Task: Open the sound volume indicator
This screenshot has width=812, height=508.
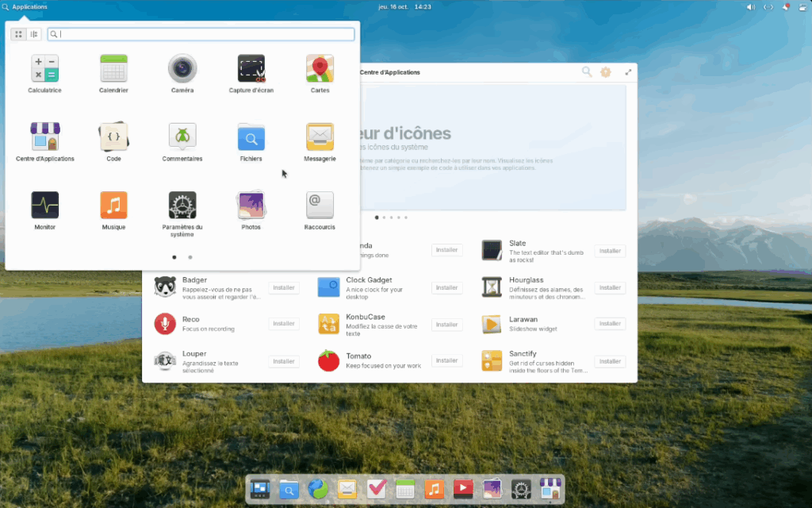Action: pos(750,7)
